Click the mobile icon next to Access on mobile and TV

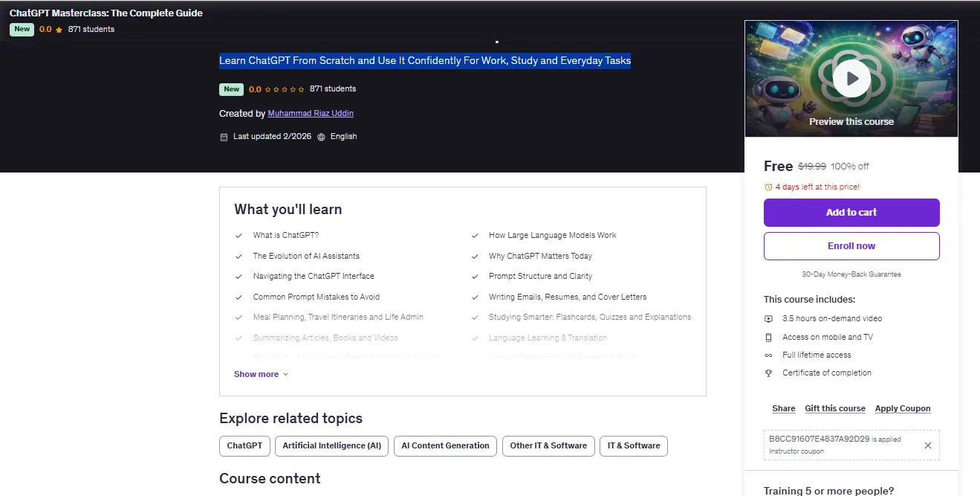pyautogui.click(x=769, y=337)
